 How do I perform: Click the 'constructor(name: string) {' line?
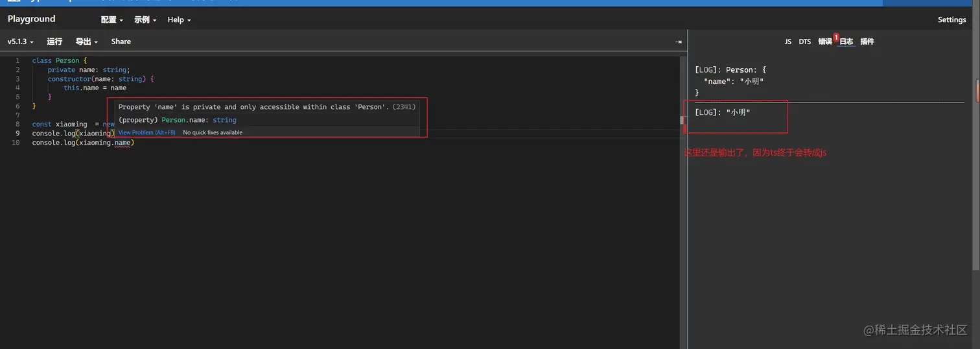pyautogui.click(x=100, y=78)
